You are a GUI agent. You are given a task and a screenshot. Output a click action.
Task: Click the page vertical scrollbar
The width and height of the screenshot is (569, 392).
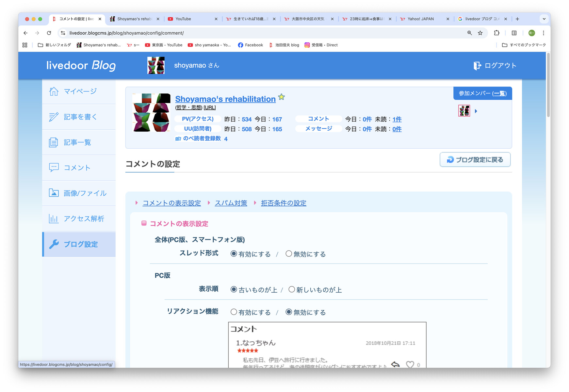coord(548,85)
